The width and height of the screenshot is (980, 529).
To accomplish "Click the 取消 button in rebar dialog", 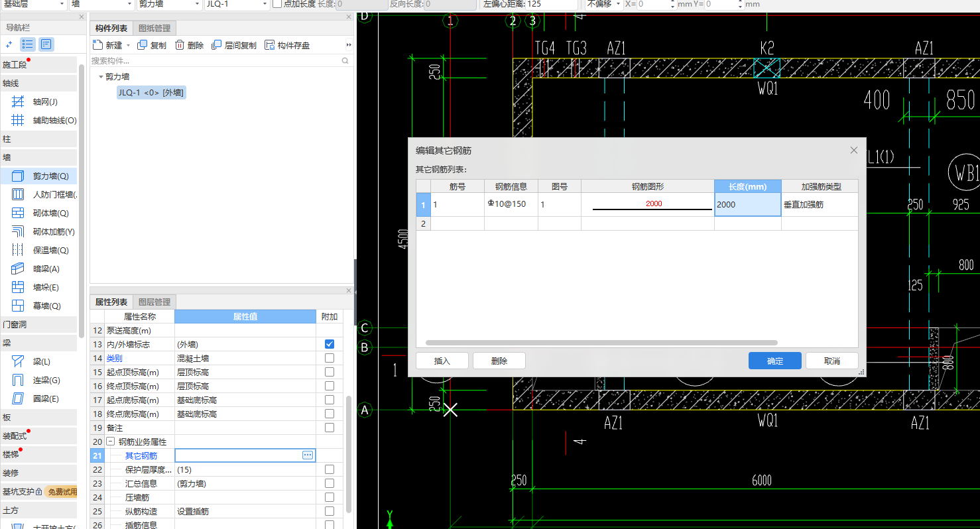I will click(832, 361).
